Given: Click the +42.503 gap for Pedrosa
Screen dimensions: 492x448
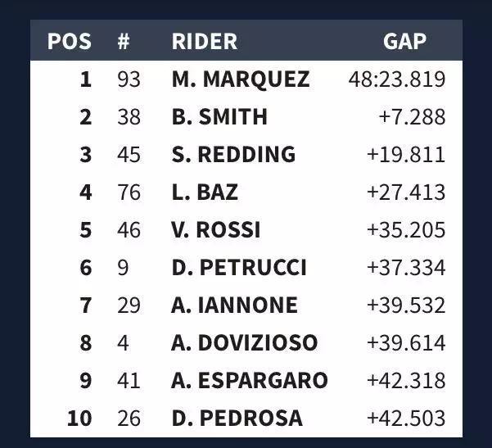Looking at the screenshot, I should click(406, 419).
